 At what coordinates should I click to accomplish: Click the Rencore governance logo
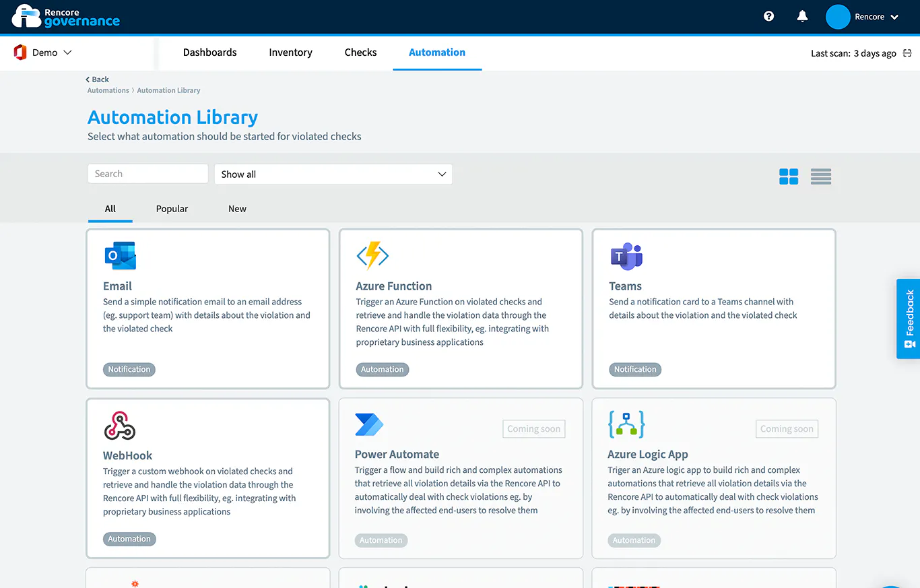[x=66, y=16]
